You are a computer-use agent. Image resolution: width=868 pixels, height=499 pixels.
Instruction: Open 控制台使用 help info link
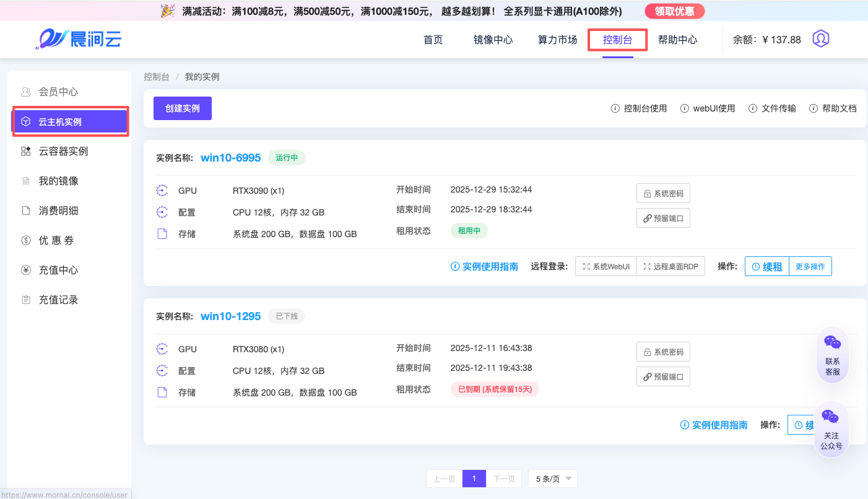[x=639, y=108]
